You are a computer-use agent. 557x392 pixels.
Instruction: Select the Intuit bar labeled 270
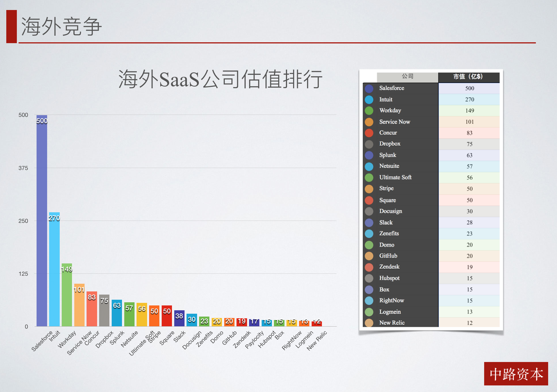pos(54,269)
